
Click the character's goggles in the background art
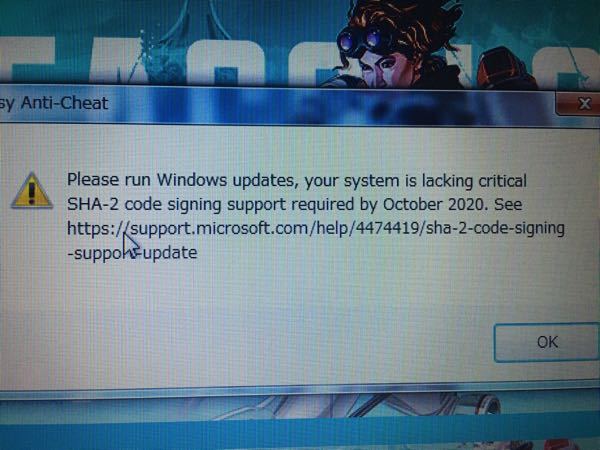pyautogui.click(x=363, y=41)
